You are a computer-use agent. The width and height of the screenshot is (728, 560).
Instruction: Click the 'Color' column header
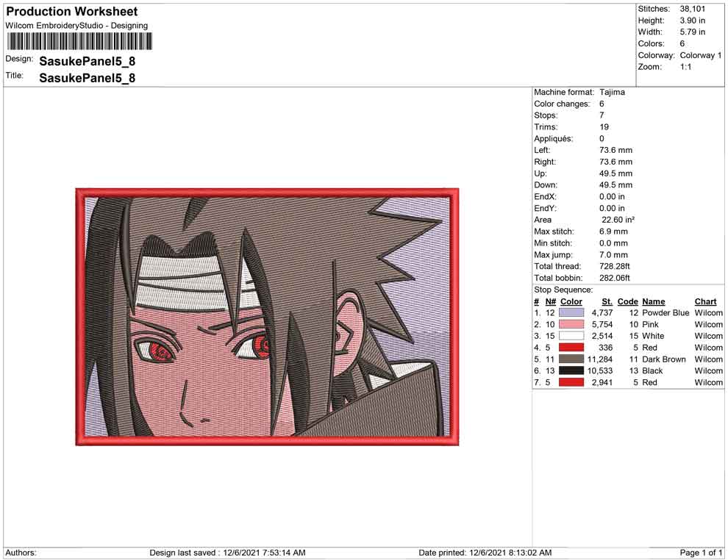[x=571, y=301]
